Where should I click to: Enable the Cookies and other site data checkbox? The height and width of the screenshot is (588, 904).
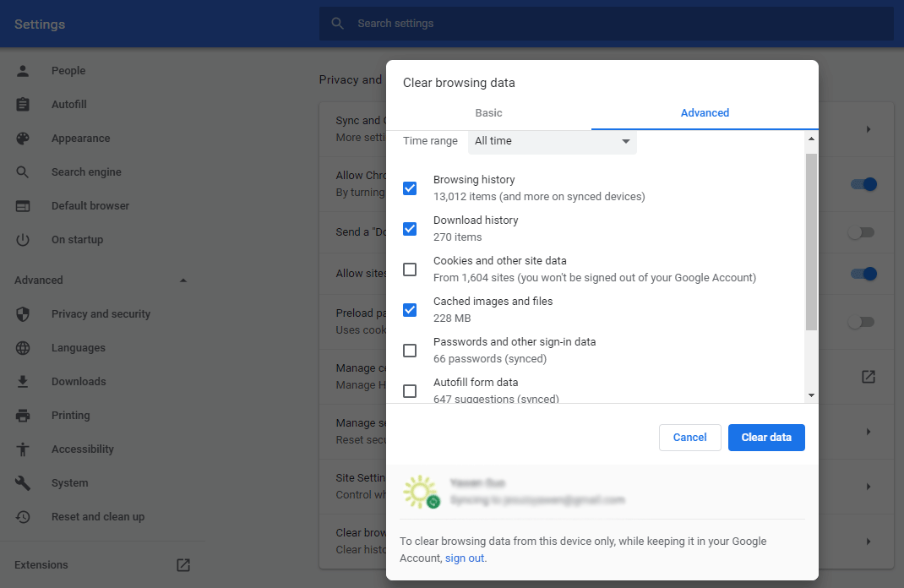[410, 269]
